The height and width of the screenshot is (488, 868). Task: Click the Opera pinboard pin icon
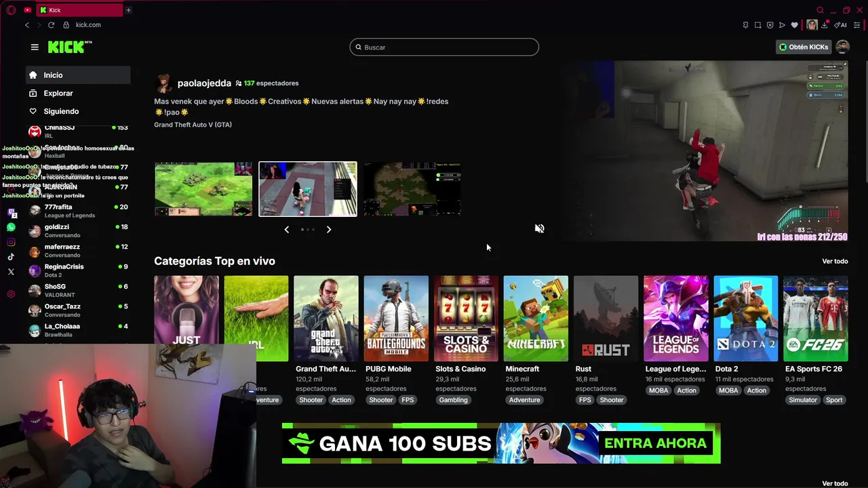pyautogui.click(x=745, y=25)
